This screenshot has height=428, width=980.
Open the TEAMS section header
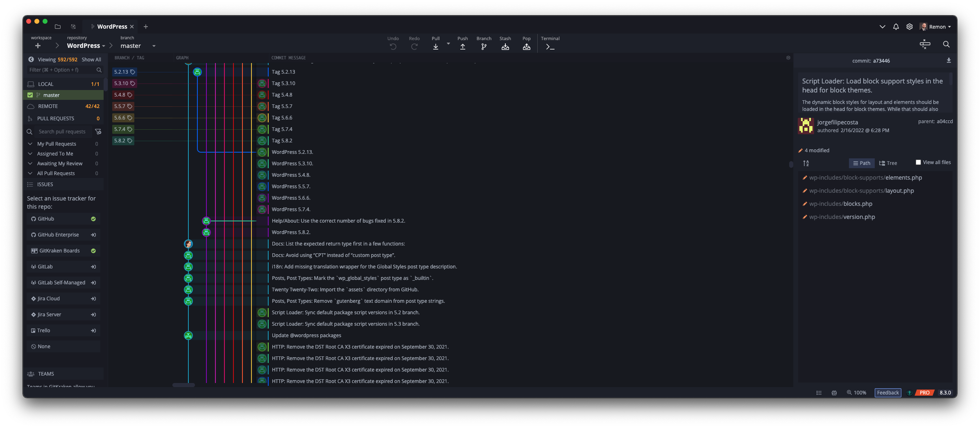click(63, 374)
